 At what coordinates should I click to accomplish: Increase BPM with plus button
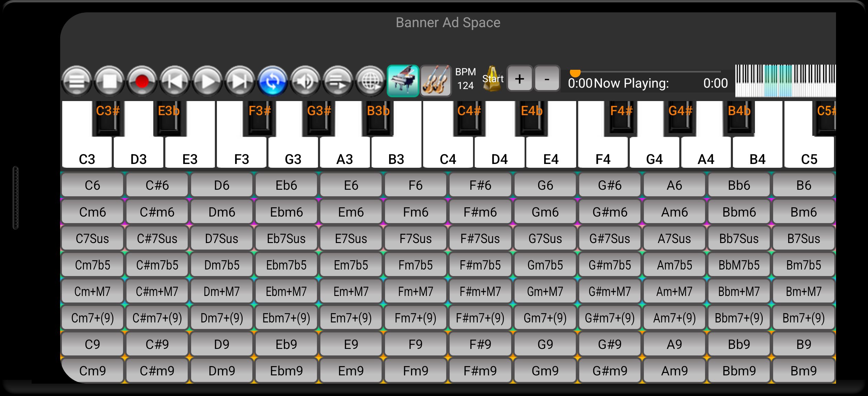tap(519, 79)
